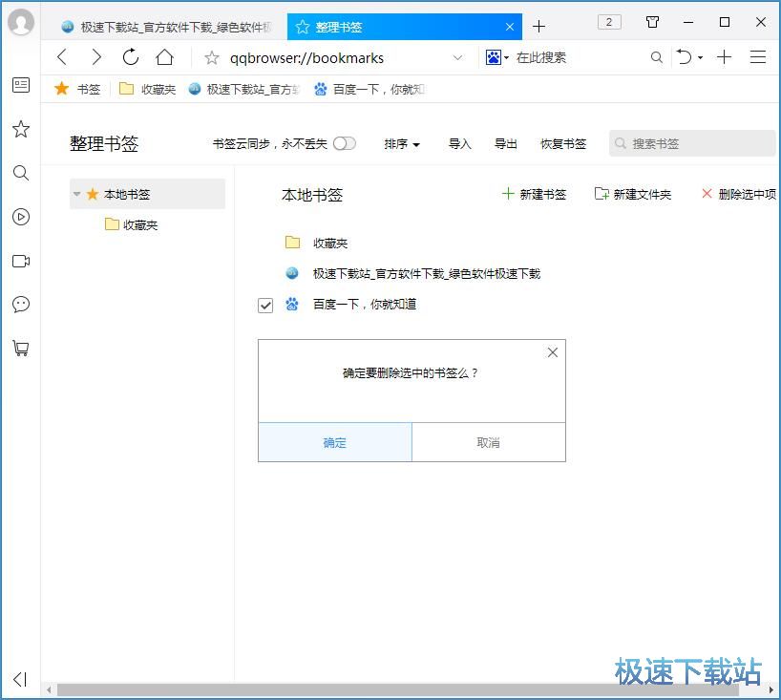Viewport: 781px width, 700px height.
Task: Click 新建文件夹 to create a folder
Action: point(633,194)
